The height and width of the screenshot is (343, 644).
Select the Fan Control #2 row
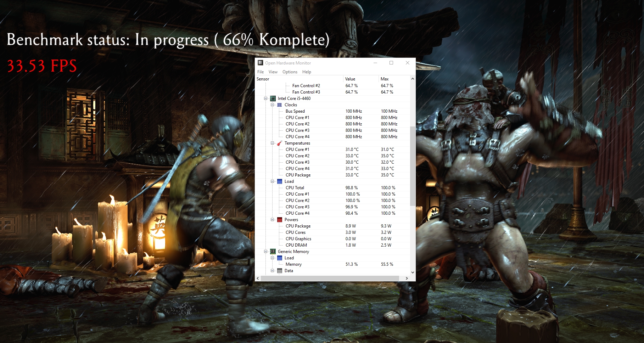tap(332, 86)
